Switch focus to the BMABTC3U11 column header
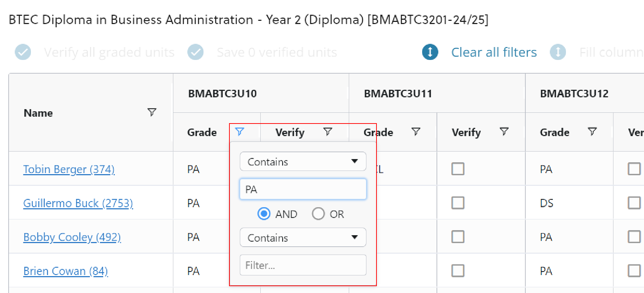The height and width of the screenshot is (293, 644). click(x=398, y=93)
